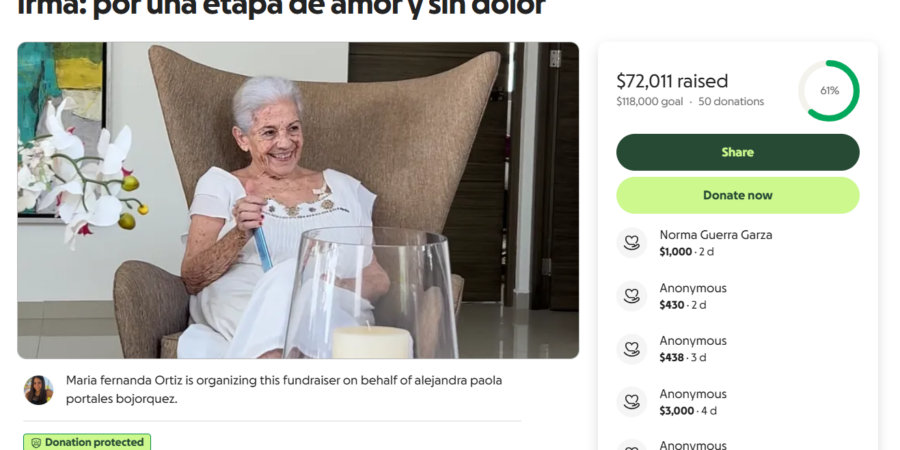Click the shield icon in Donation protected badge
The image size is (900, 450).
coord(36,443)
